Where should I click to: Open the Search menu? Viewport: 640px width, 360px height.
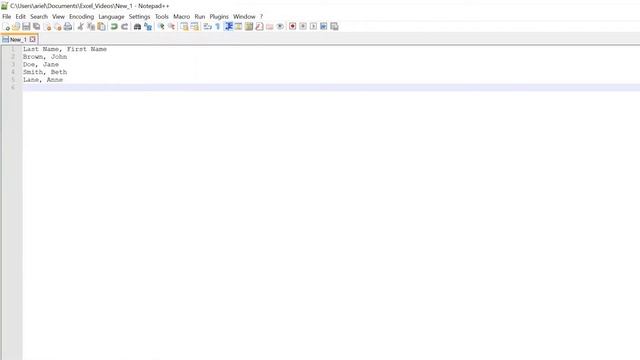click(x=39, y=17)
